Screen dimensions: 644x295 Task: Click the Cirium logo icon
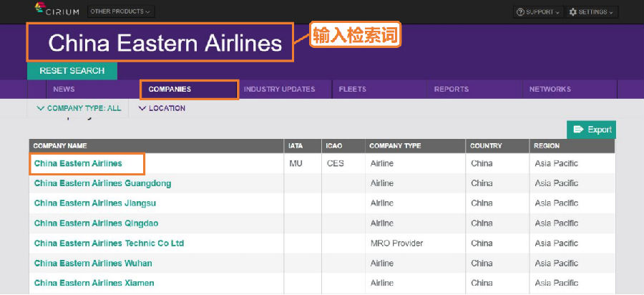[42, 9]
